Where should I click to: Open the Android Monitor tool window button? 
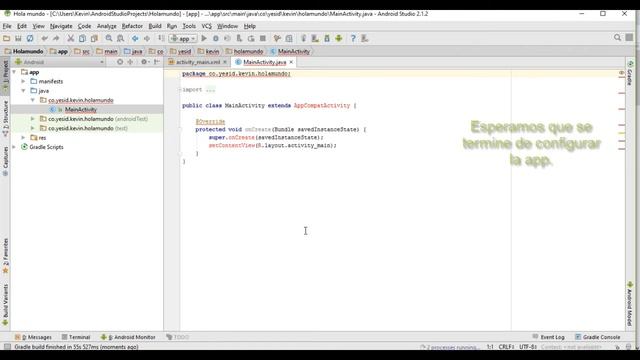(128, 337)
